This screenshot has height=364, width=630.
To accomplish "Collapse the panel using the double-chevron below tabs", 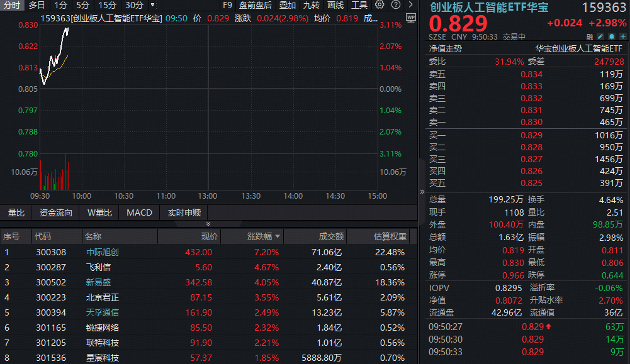I will 208,224.
